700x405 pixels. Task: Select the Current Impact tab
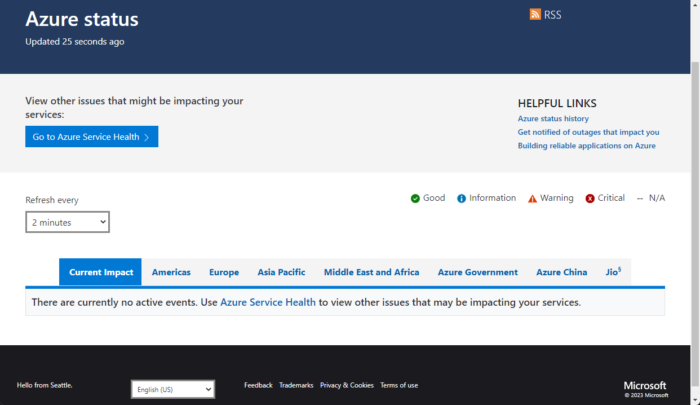[100, 272]
